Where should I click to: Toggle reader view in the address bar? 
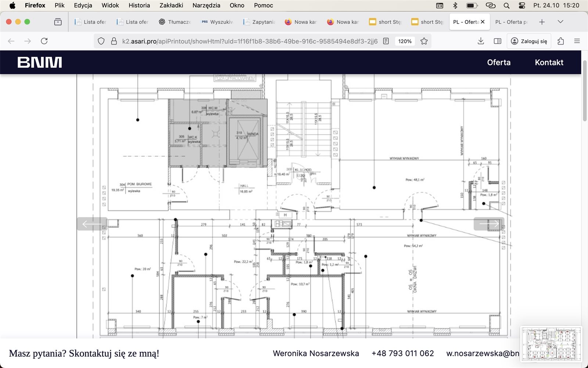pos(386,41)
